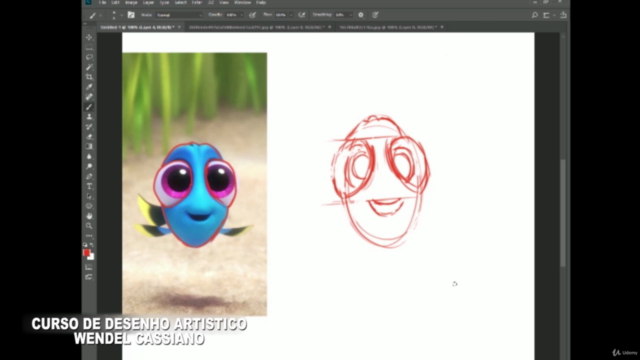Select the Path Selection tool
640x360 pixels.
coord(89,196)
